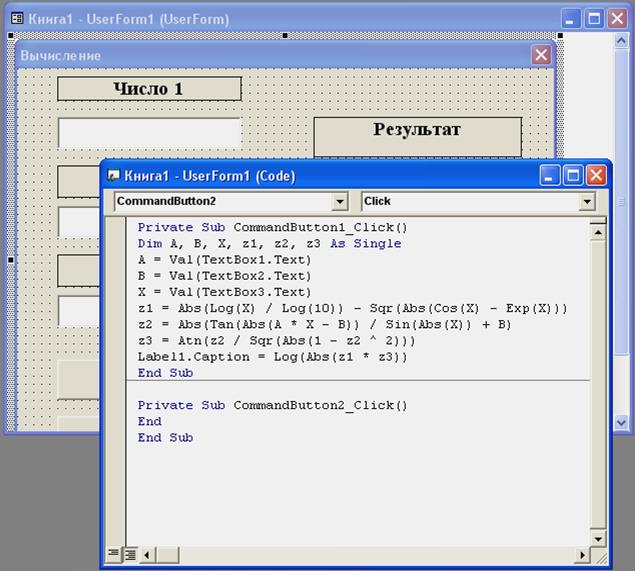Open the CommandButton2 object dropdown
This screenshot has height=571, width=635.
[340, 202]
